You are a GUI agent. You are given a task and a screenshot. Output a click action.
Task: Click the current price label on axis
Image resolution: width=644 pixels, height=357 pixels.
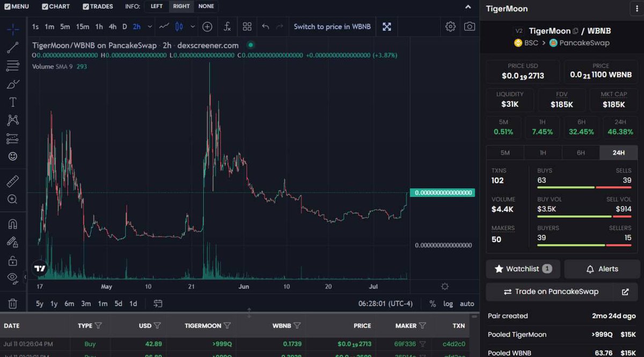tap(442, 192)
